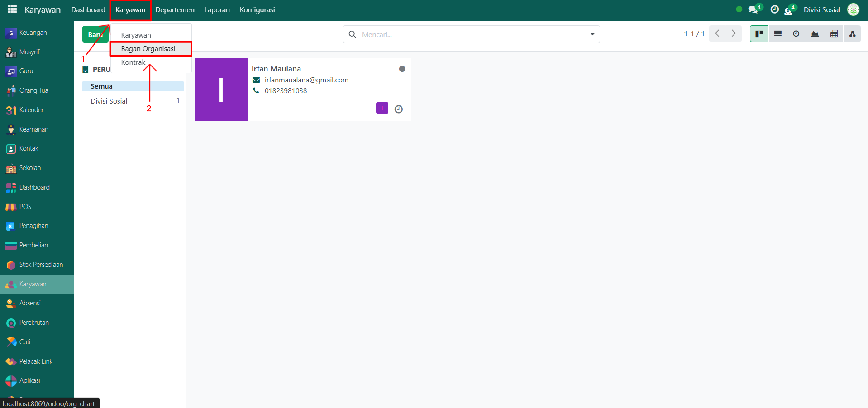The image size is (868, 408).
Task: Switch to list view
Action: tap(777, 34)
